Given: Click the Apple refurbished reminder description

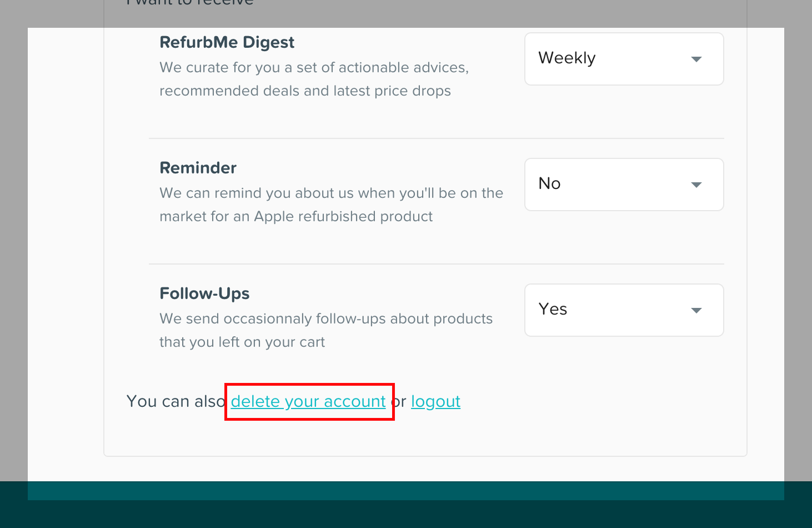Looking at the screenshot, I should click(x=331, y=205).
